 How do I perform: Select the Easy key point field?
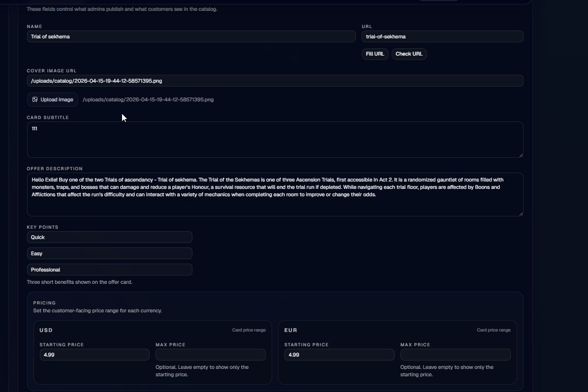pyautogui.click(x=110, y=253)
